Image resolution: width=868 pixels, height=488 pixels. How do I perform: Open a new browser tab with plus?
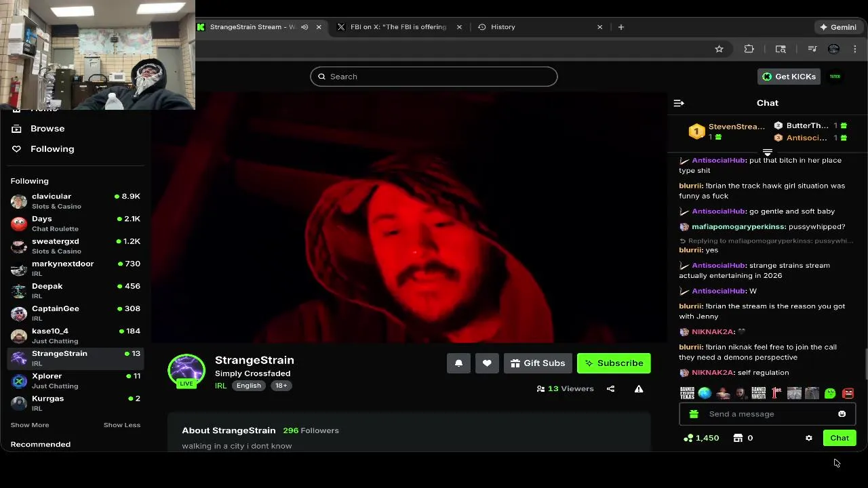point(620,27)
